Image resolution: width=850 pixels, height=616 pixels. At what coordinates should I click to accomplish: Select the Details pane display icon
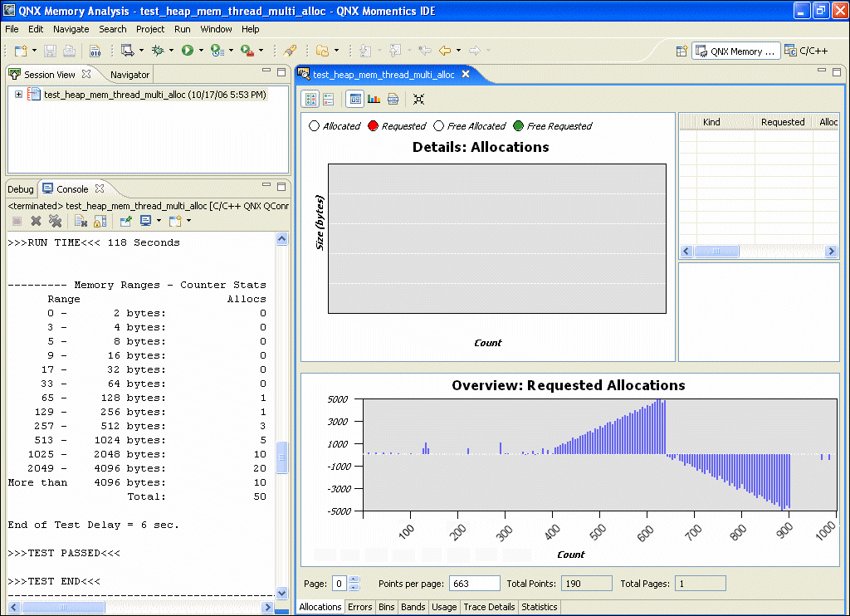(x=354, y=99)
